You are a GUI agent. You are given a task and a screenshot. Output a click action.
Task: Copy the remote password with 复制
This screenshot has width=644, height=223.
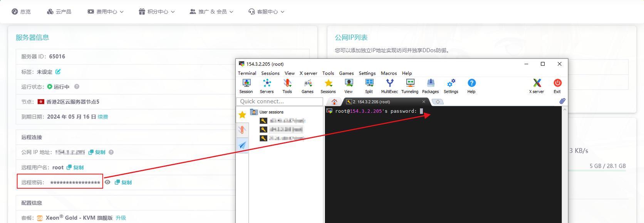tap(123, 182)
